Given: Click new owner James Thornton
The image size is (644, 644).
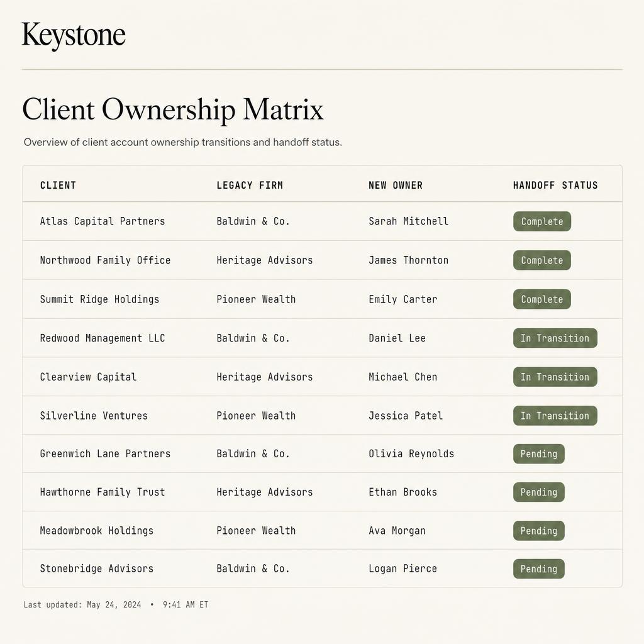Looking at the screenshot, I should pos(408,260).
